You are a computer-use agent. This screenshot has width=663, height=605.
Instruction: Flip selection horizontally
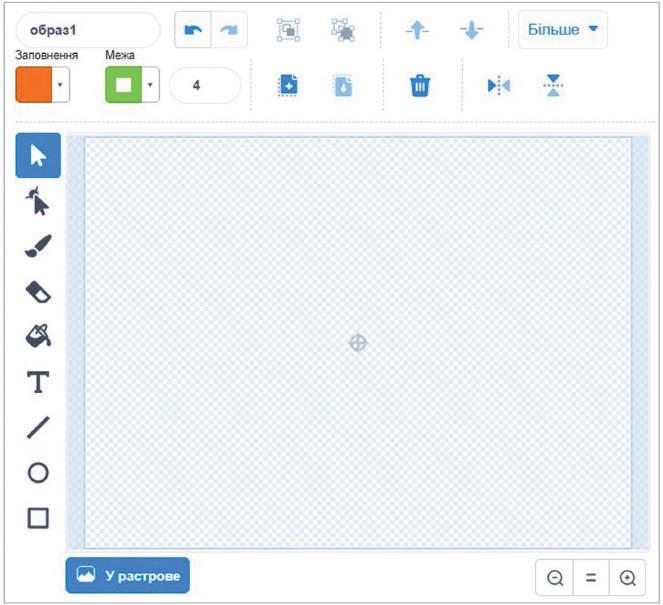[499, 86]
